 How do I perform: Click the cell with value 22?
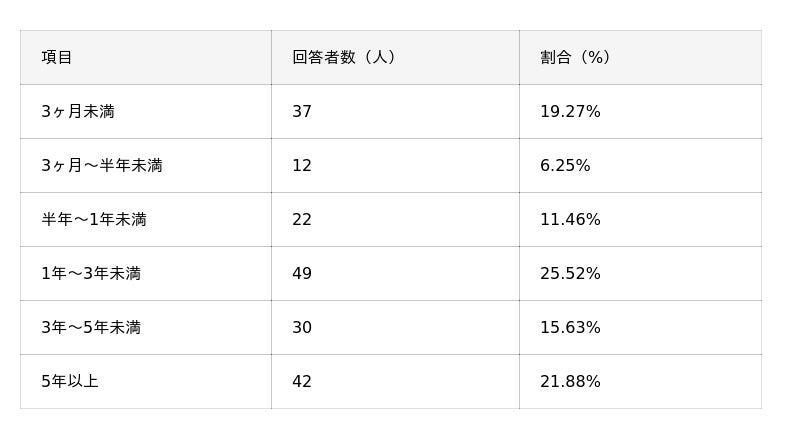(x=302, y=220)
